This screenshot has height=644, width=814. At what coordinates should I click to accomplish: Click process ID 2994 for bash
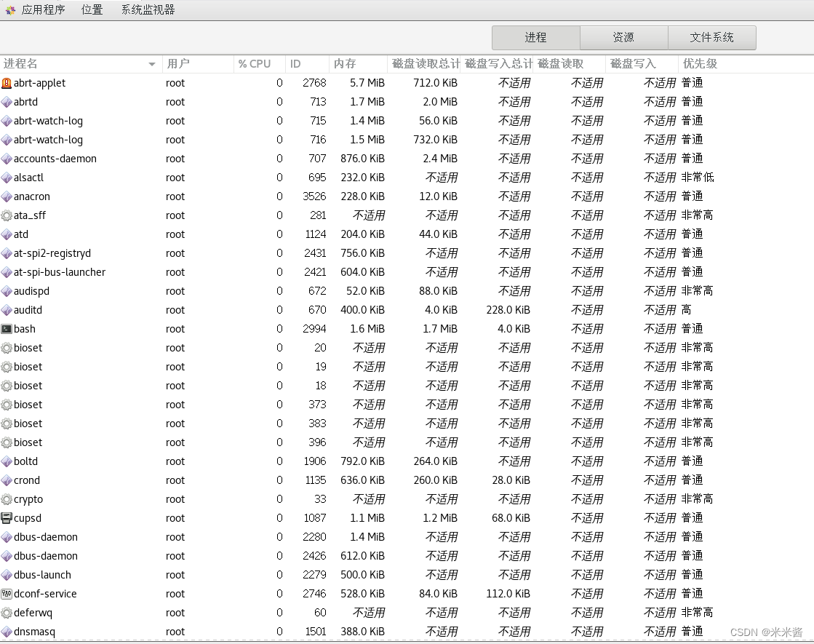314,329
